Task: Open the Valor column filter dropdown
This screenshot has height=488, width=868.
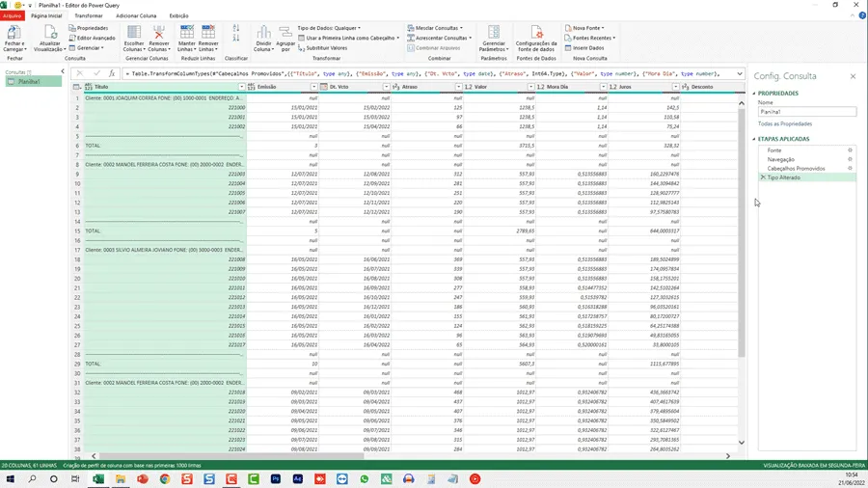Action: pos(530,87)
